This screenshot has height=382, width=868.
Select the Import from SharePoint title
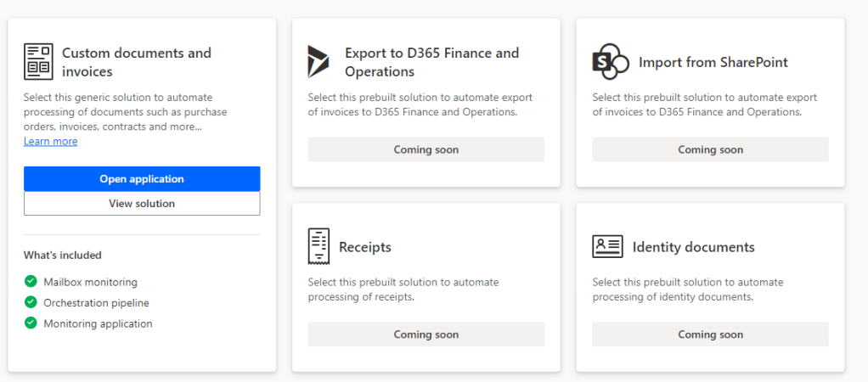coord(713,62)
